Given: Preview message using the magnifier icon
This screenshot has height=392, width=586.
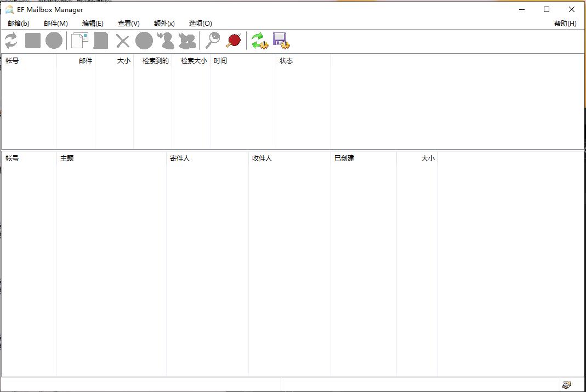Looking at the screenshot, I should pos(212,41).
